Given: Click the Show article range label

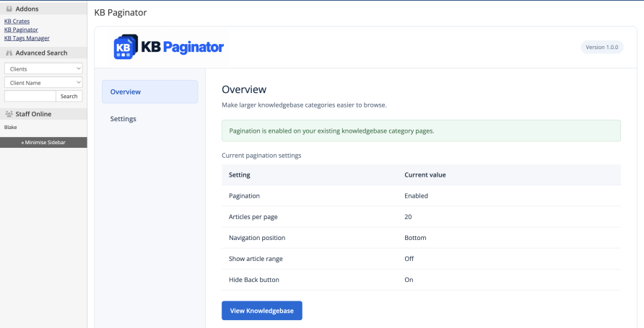Looking at the screenshot, I should click(x=256, y=259).
